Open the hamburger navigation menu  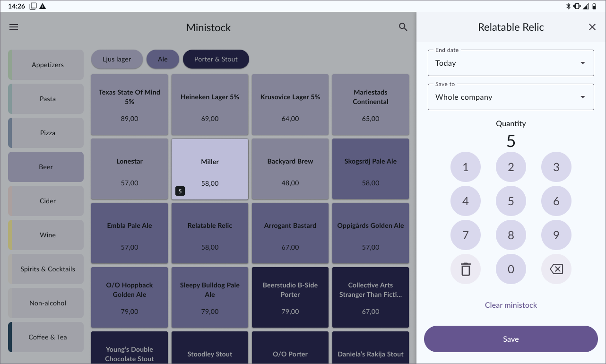pyautogui.click(x=14, y=27)
